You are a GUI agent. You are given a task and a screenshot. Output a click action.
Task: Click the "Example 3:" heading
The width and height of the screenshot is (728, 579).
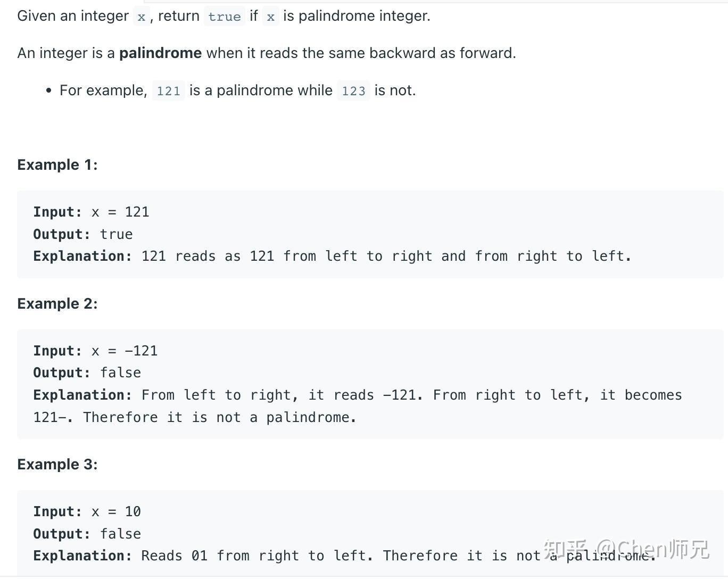click(57, 465)
